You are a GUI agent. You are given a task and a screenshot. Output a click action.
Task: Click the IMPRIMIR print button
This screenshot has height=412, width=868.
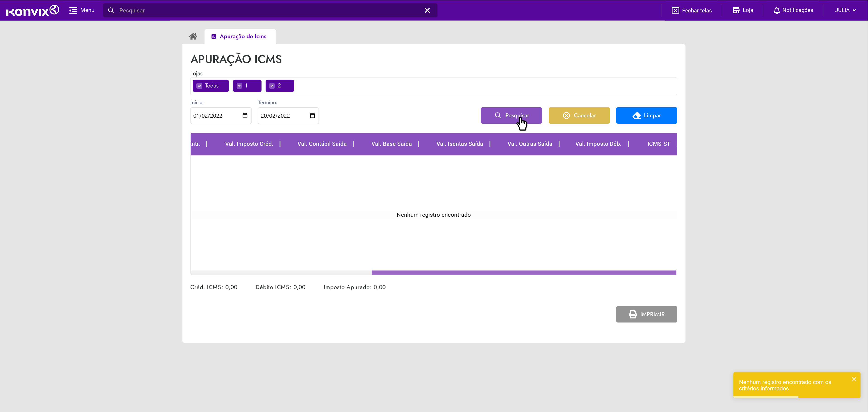coord(646,314)
